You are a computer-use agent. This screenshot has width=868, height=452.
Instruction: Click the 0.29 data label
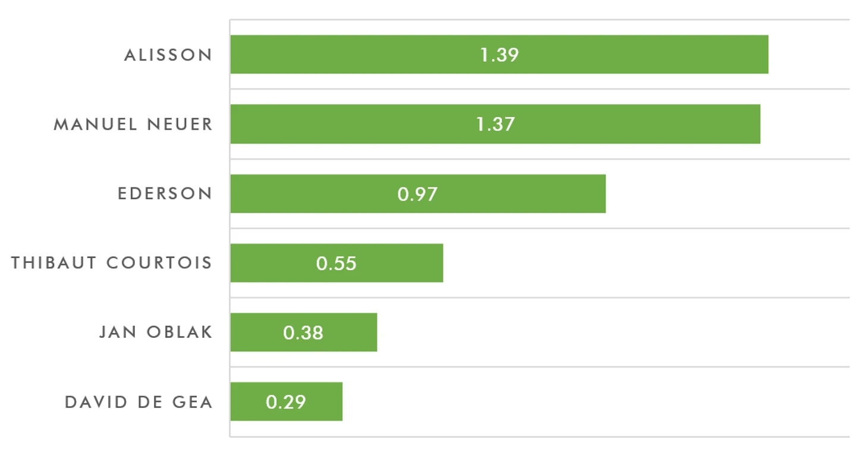click(286, 402)
